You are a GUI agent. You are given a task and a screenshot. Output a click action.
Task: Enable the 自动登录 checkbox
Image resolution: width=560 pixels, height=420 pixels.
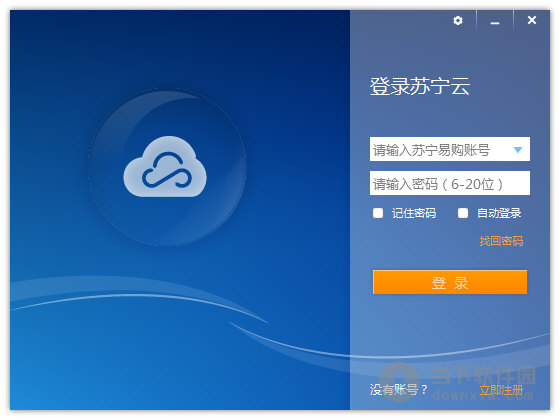tap(463, 213)
